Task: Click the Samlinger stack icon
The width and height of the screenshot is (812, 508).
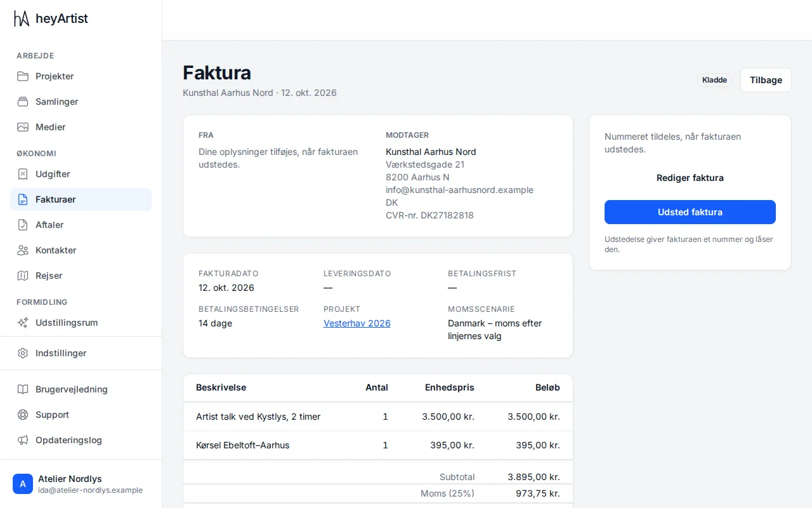Action: click(x=23, y=102)
